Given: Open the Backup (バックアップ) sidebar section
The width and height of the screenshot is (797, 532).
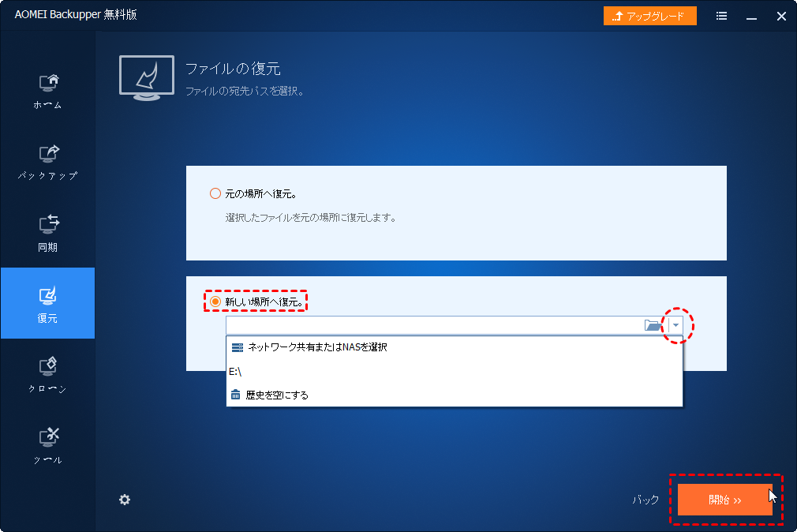Looking at the screenshot, I should pos(48,163).
